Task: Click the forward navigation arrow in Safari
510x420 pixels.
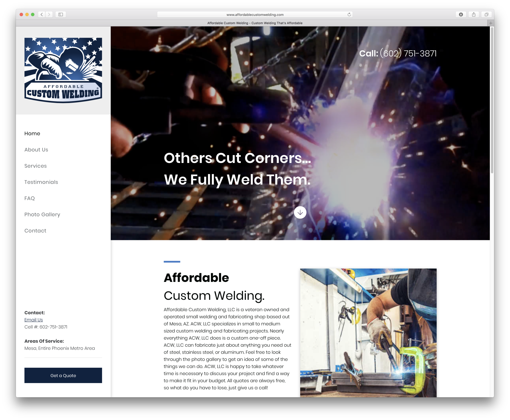Action: coord(49,15)
